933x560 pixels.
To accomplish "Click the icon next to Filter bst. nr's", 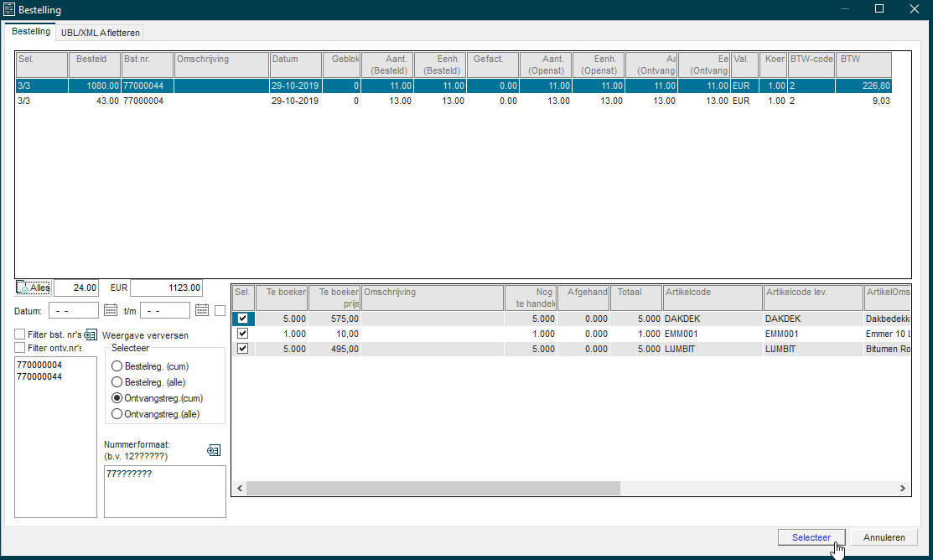I will coord(91,334).
